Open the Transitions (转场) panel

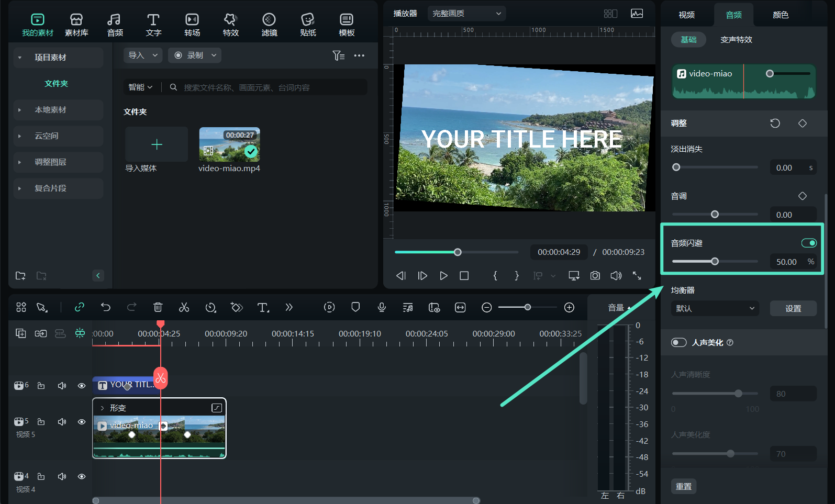(192, 25)
